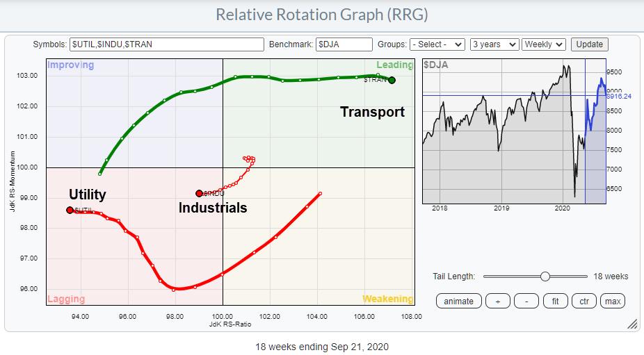
Task: Click the Transport label on the graph
Action: 372,112
